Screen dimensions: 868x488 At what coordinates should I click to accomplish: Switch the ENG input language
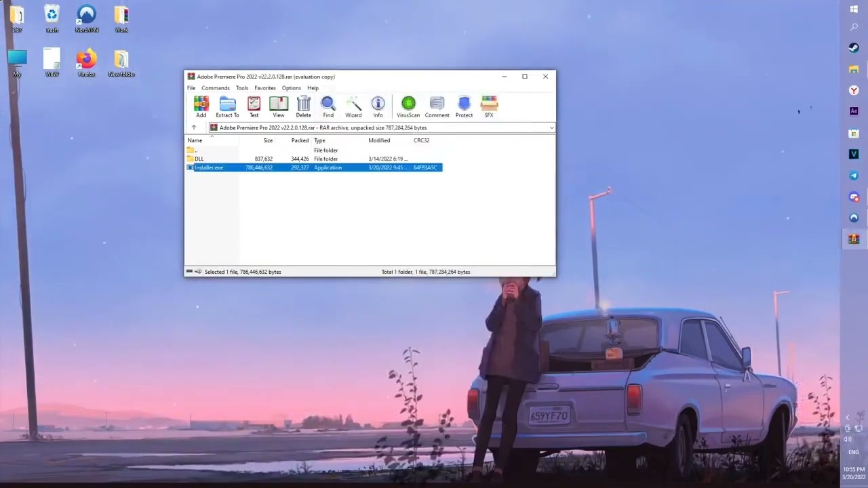pyautogui.click(x=854, y=452)
